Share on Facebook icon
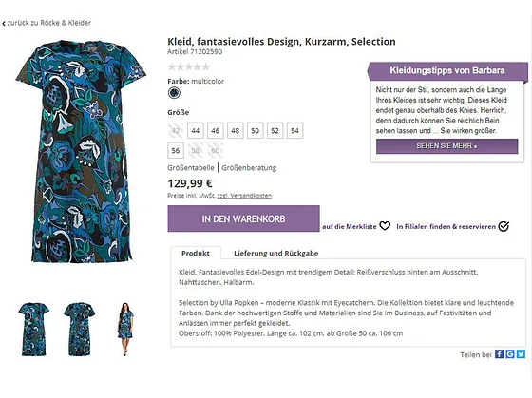Screen dimensions: 532x398 click(499, 354)
